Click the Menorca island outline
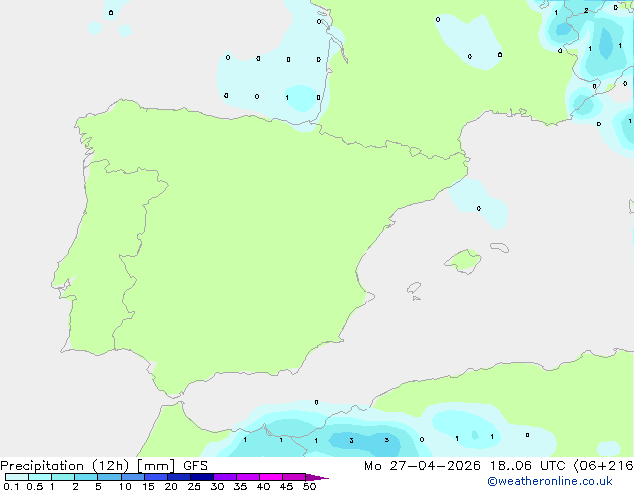Image resolution: width=634 pixels, height=490 pixels. [x=500, y=247]
